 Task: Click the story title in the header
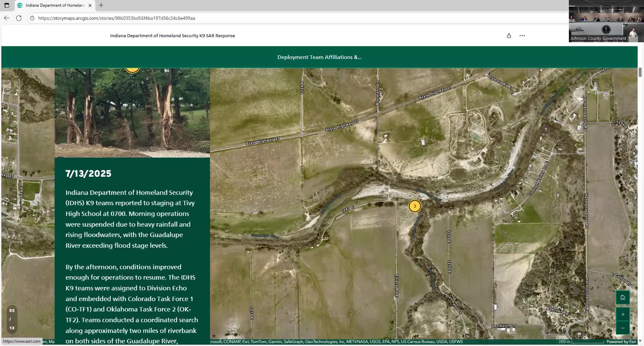point(172,36)
